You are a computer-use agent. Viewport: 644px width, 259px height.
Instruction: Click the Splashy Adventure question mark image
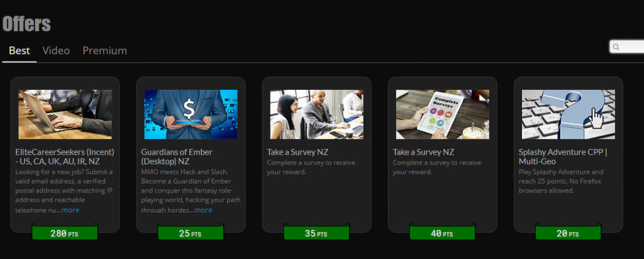(x=569, y=114)
